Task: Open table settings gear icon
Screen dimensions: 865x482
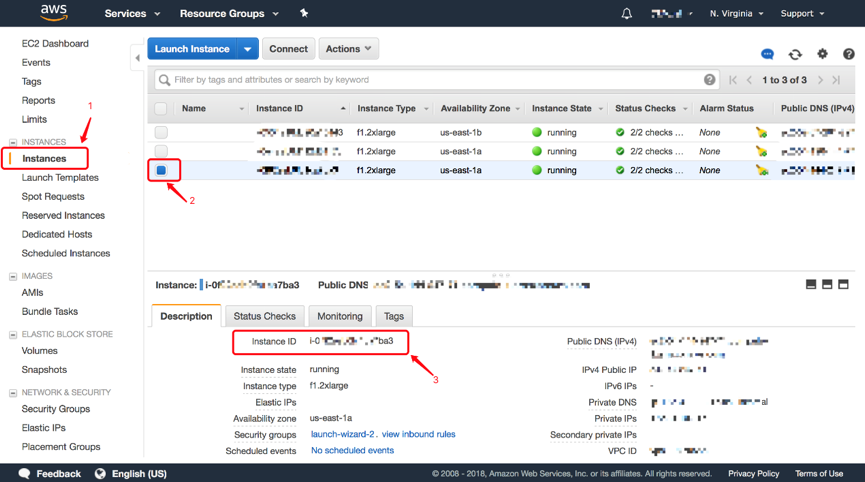Action: [x=823, y=53]
